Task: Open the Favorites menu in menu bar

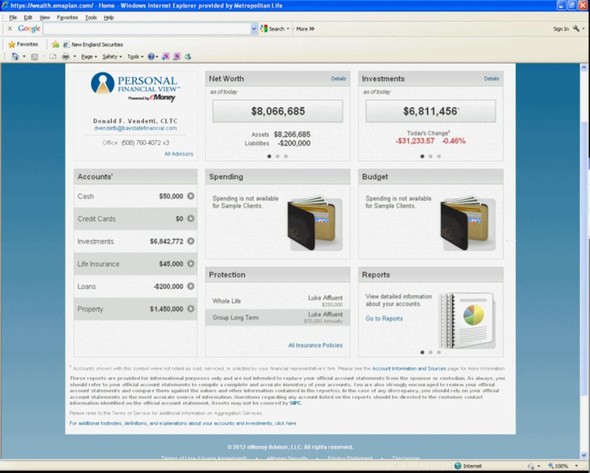Action: pyautogui.click(x=67, y=18)
